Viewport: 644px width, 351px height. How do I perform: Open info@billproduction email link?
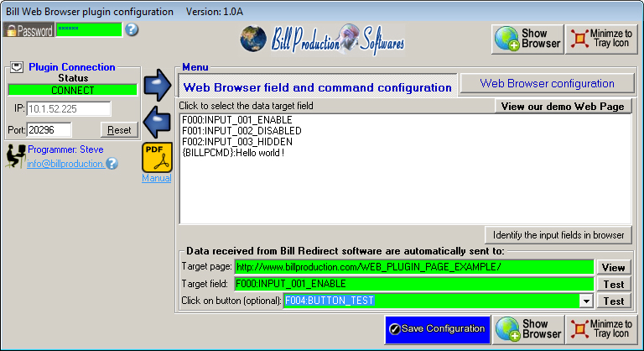(65, 164)
